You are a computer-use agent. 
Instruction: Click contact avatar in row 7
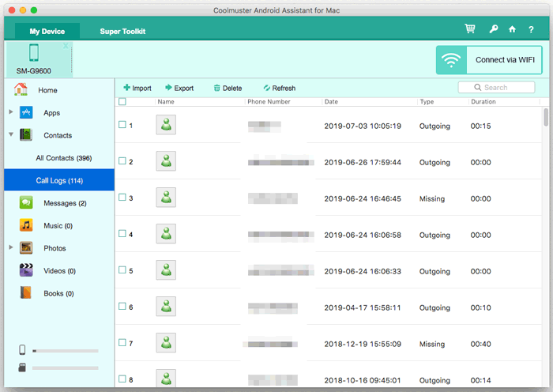click(x=166, y=342)
